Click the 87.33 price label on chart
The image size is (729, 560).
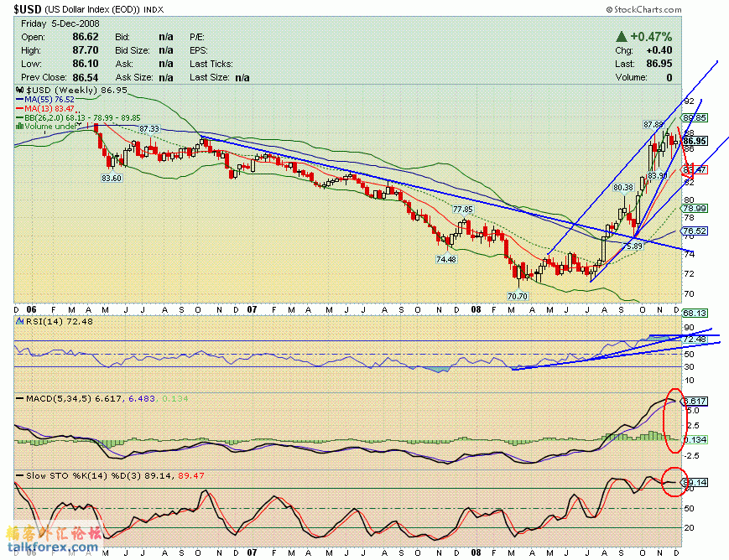click(149, 129)
